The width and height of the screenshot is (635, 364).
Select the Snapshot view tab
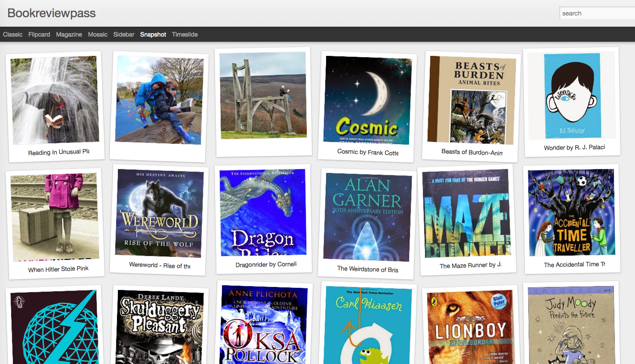click(153, 34)
